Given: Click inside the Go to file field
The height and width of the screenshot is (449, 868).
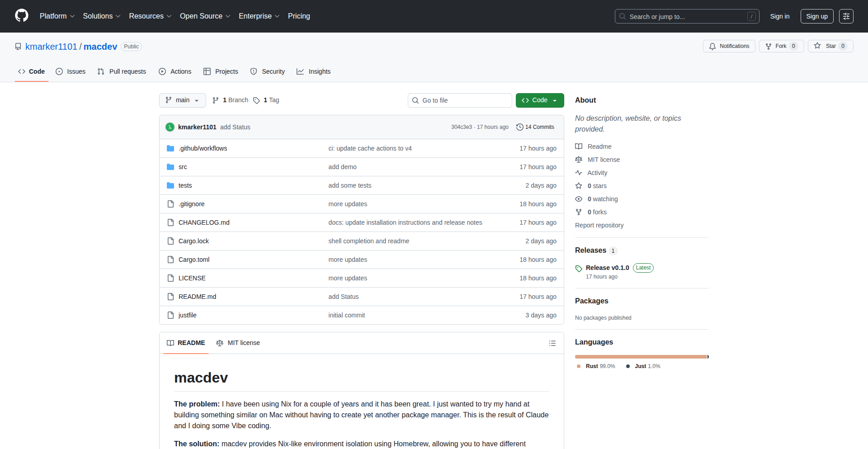Looking at the screenshot, I should [460, 100].
